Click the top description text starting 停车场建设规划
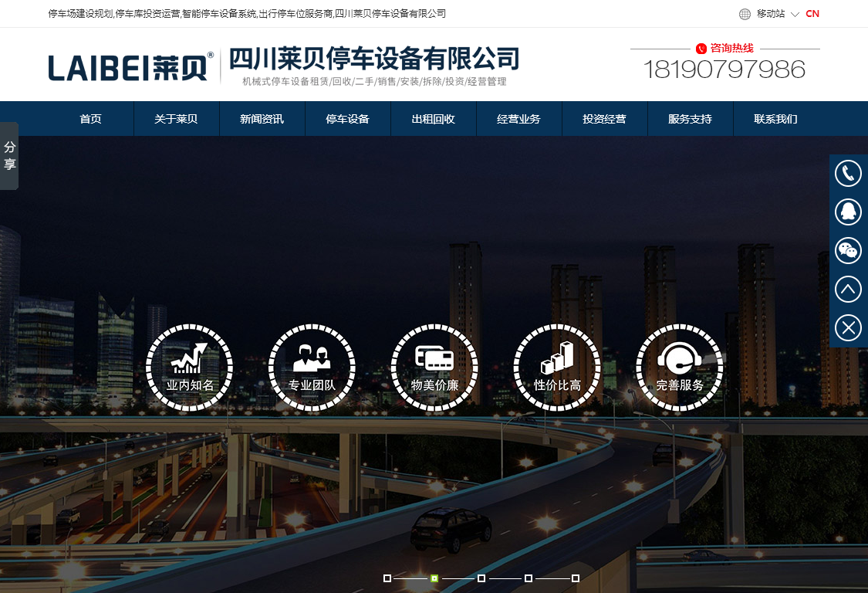 (x=247, y=14)
